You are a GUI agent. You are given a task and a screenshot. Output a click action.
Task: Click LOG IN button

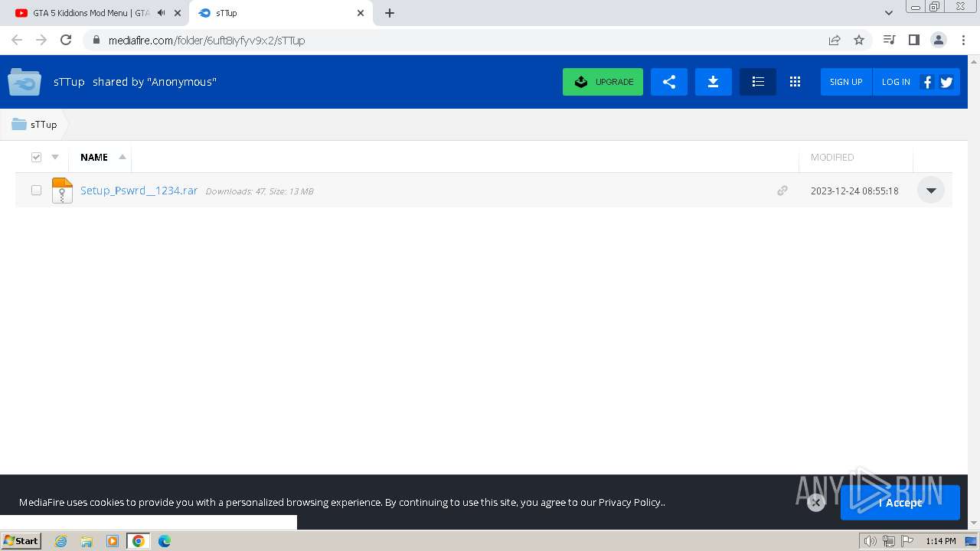896,82
